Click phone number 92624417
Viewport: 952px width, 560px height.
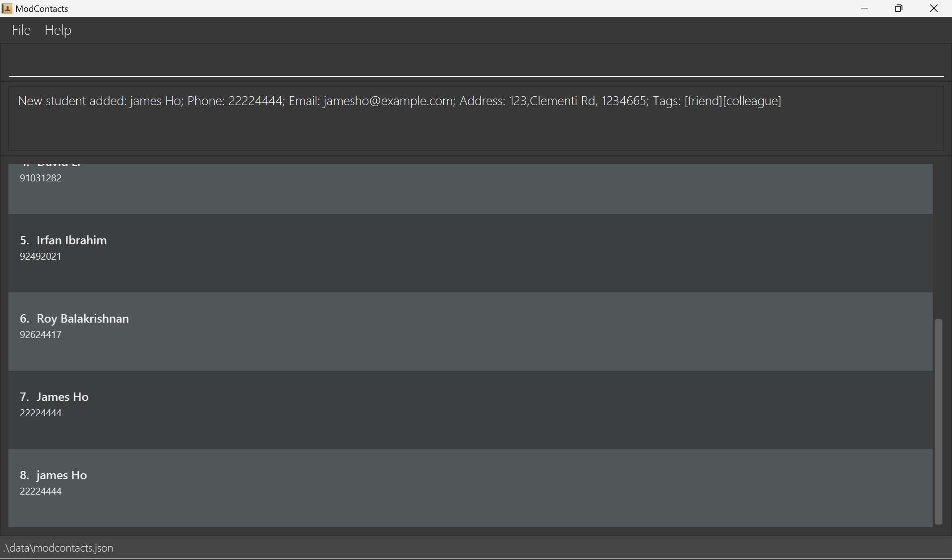(41, 335)
